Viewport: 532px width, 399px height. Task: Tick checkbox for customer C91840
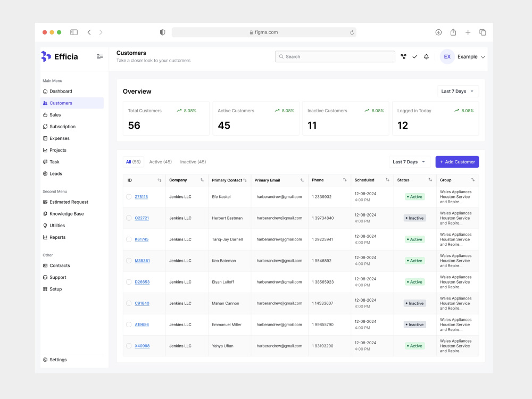129,303
